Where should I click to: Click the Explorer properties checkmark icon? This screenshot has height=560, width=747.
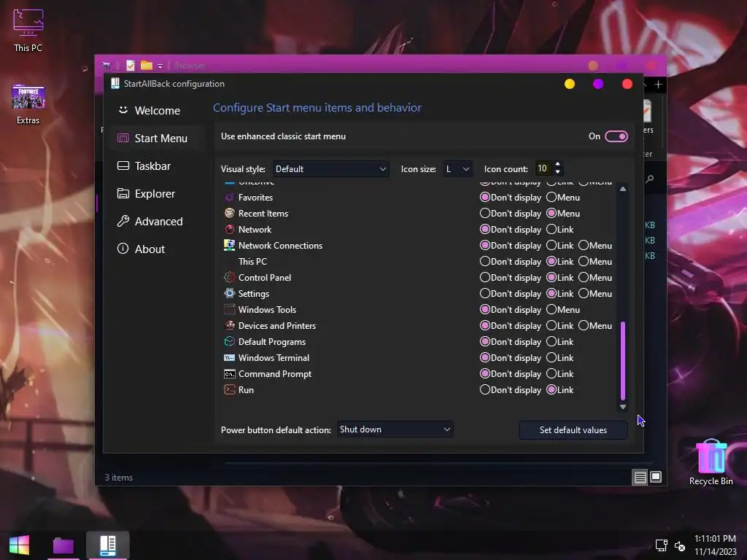click(x=131, y=65)
